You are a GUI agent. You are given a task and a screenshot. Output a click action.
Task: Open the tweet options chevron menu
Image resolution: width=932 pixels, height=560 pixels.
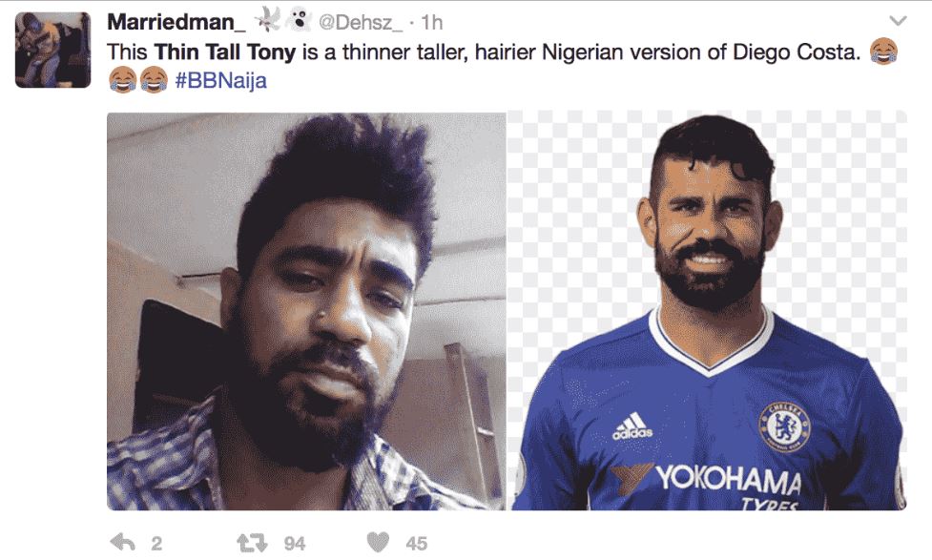pos(898,20)
